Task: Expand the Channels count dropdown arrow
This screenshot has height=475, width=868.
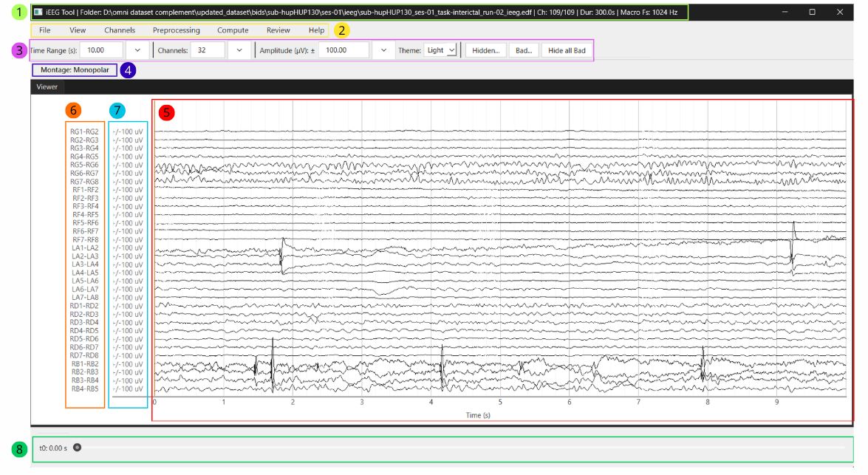Action: coord(239,50)
